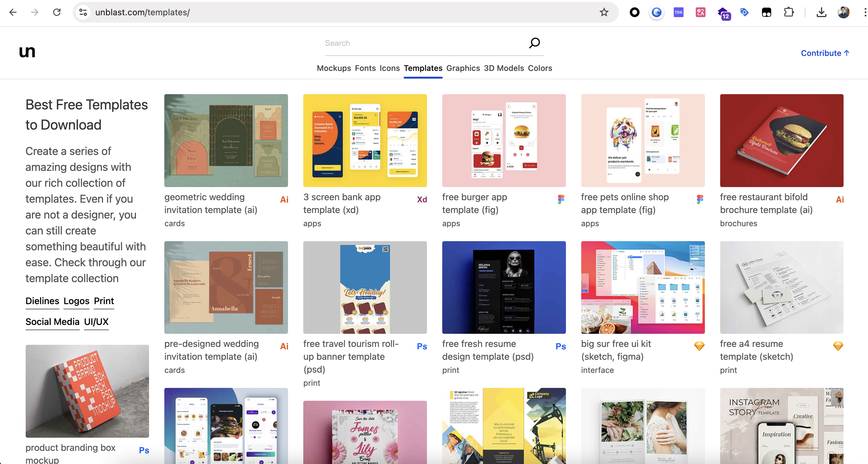
Task: Open the Social Media category link
Action: coord(52,322)
